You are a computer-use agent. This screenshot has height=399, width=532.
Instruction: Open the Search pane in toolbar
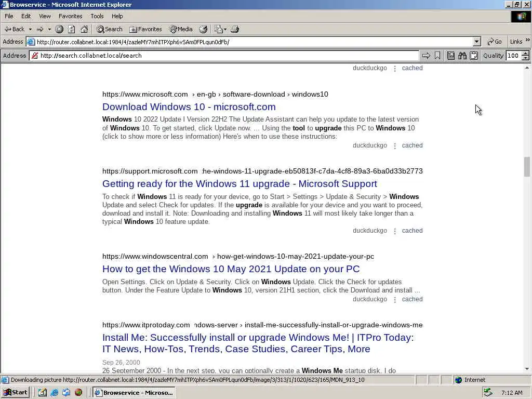point(109,29)
